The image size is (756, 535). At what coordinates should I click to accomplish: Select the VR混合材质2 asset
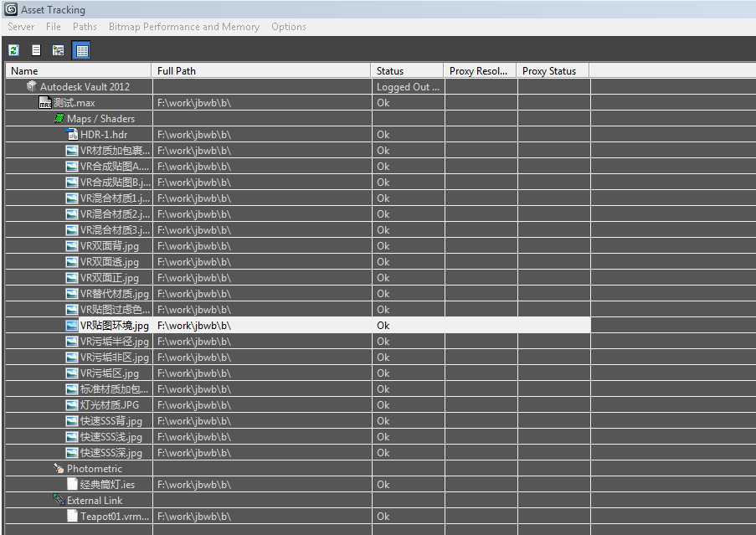pyautogui.click(x=298, y=214)
